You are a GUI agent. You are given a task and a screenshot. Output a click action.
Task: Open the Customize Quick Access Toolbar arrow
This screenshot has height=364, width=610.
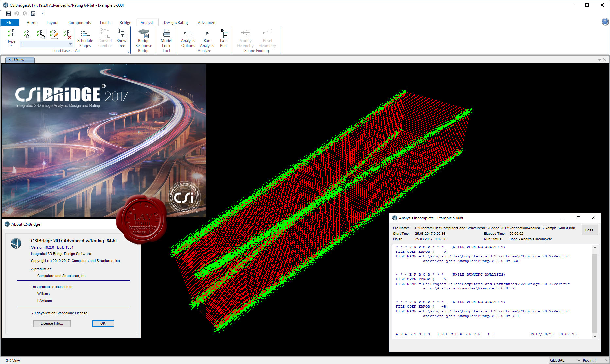click(43, 13)
